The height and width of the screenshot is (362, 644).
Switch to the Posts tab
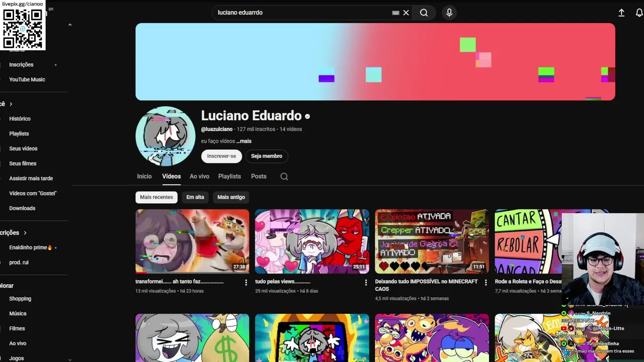259,176
